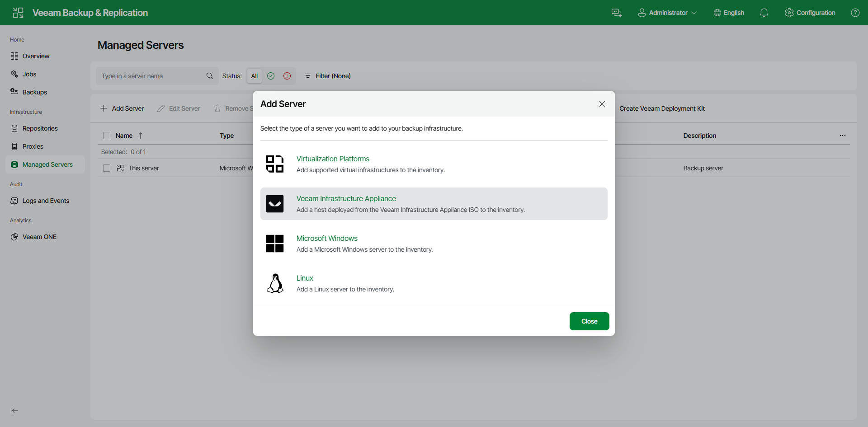Click the Name column sort arrow
This screenshot has width=868, height=427.
[141, 136]
